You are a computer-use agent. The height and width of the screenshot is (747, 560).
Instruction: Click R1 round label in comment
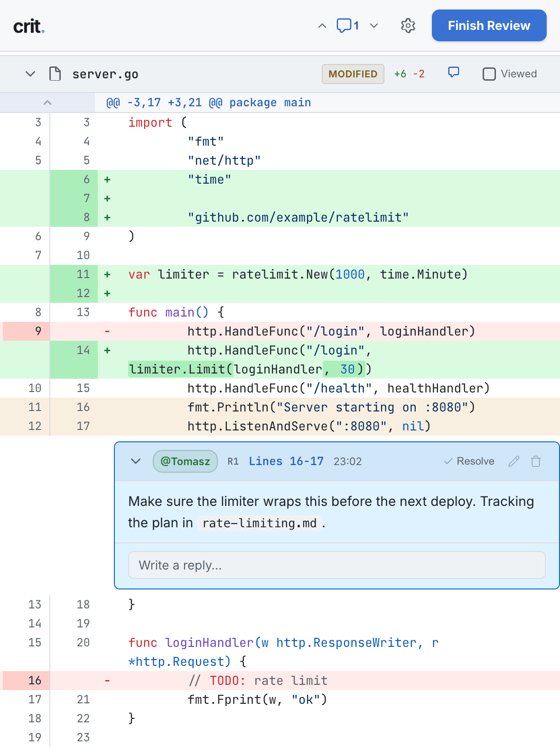233,461
